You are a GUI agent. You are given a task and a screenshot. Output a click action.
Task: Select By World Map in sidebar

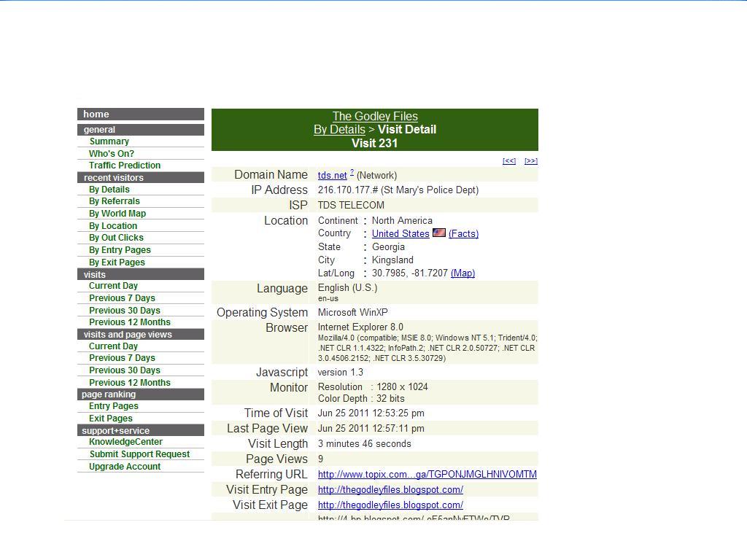click(117, 214)
